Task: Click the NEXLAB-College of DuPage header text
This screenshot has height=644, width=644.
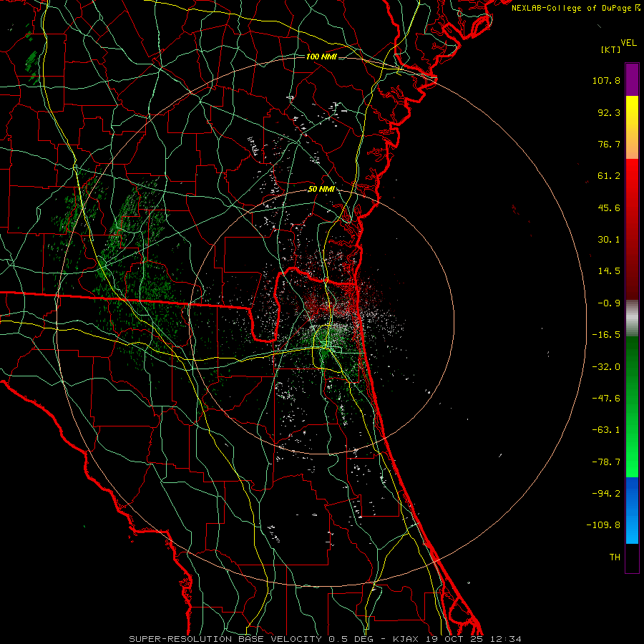Action: click(x=575, y=8)
